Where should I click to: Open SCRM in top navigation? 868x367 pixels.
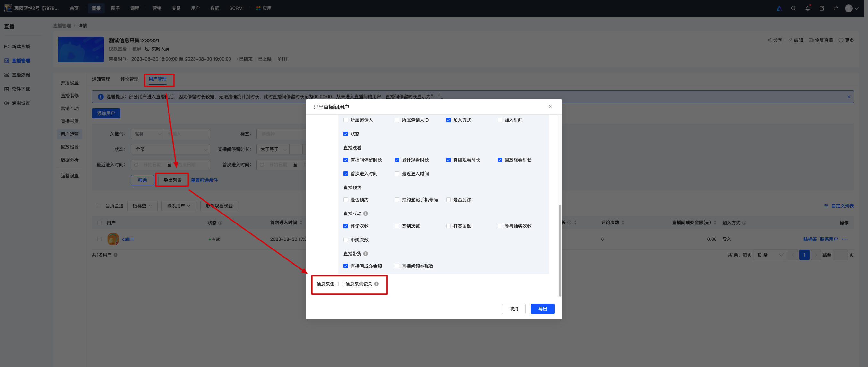coord(236,8)
